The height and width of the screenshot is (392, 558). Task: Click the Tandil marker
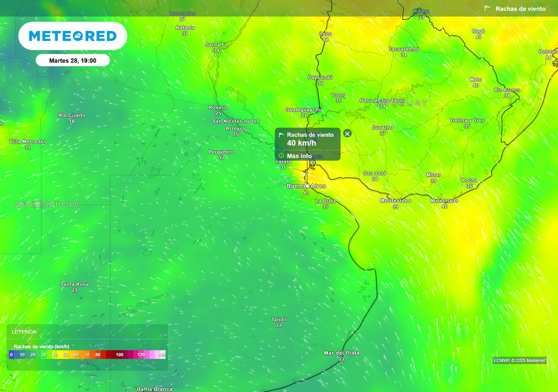coord(278,319)
